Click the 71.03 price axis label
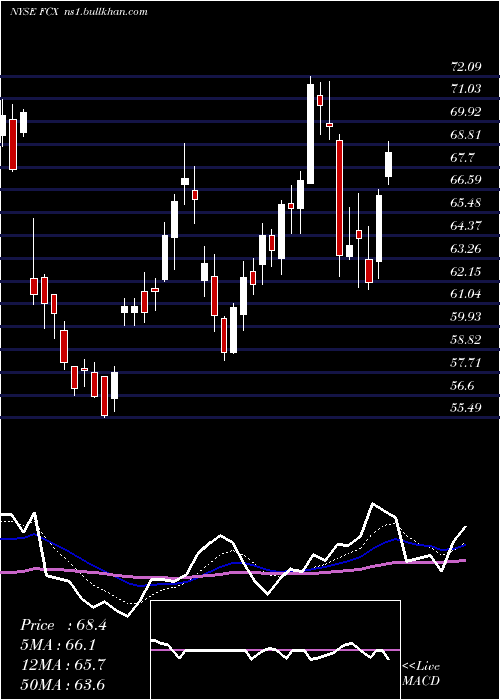The height and width of the screenshot is (700, 500). [x=466, y=89]
